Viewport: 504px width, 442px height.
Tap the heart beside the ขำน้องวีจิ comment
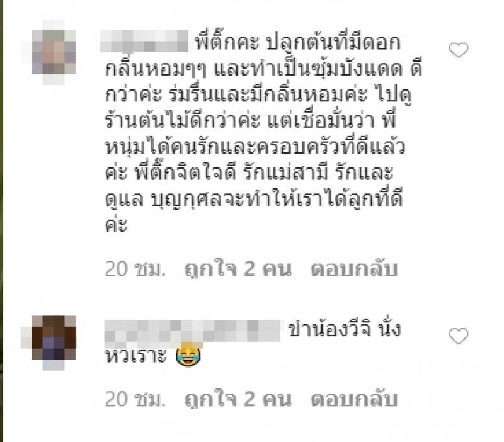(x=459, y=336)
